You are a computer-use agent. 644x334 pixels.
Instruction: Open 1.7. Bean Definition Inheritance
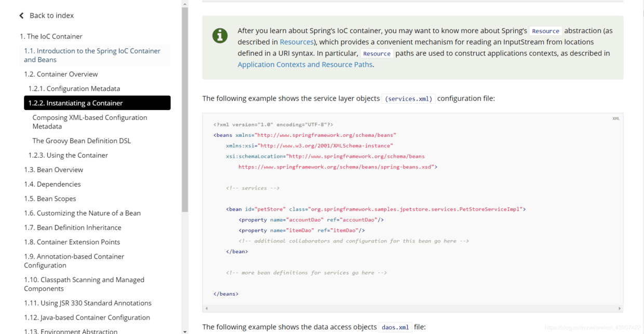click(73, 228)
